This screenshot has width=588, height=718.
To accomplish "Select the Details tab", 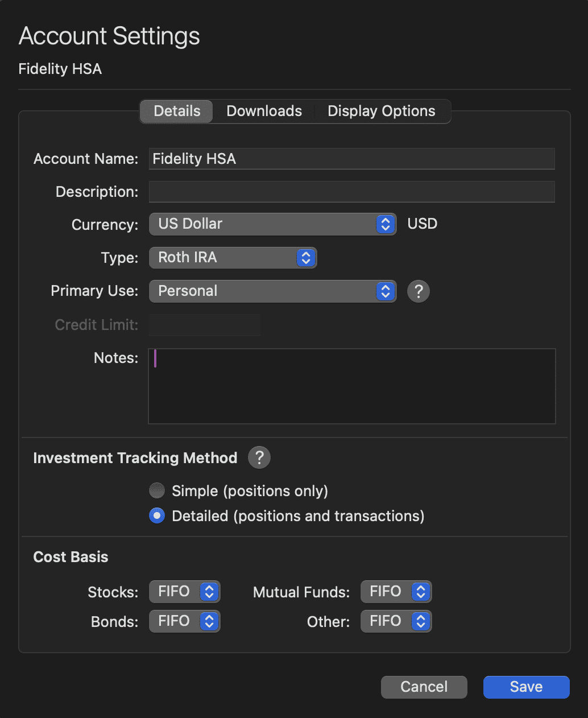I will (x=176, y=111).
